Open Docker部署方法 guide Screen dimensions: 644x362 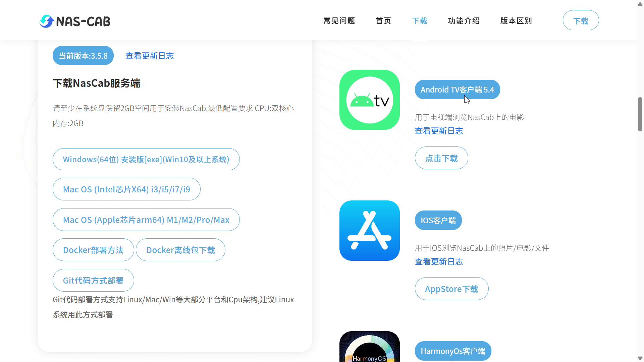click(x=93, y=250)
